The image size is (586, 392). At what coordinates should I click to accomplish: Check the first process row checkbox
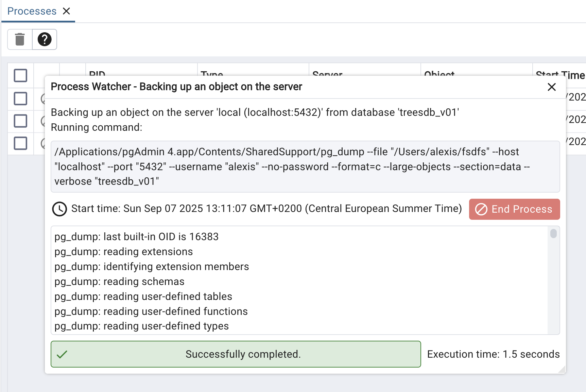[x=20, y=99]
